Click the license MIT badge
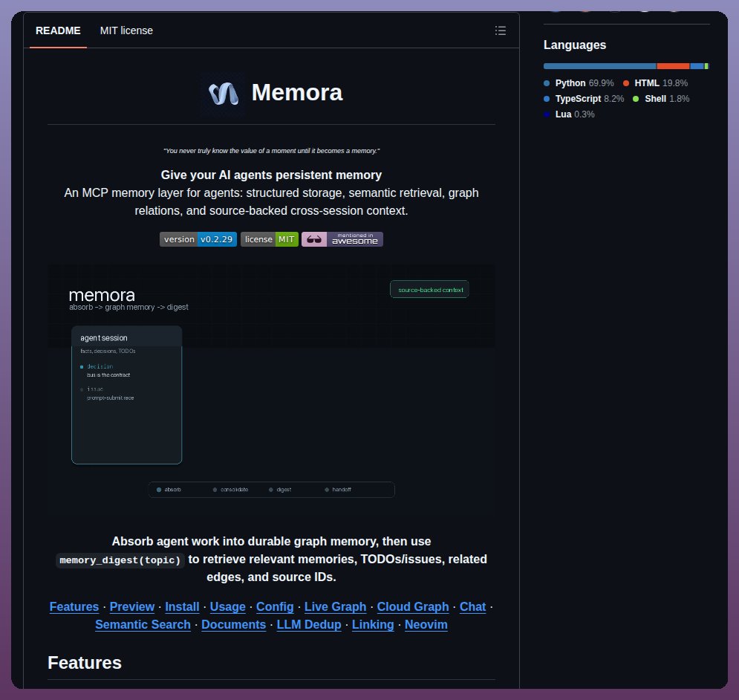 pos(269,239)
